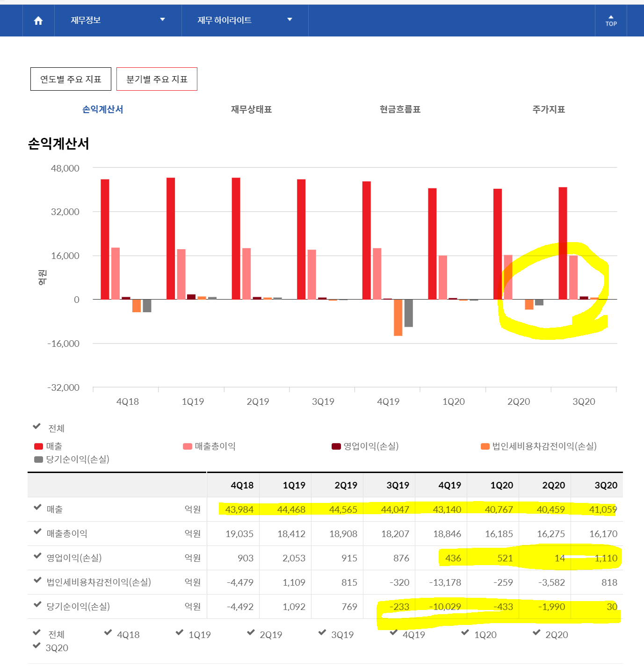
Task: Go to the home icon
Action: tap(38, 21)
